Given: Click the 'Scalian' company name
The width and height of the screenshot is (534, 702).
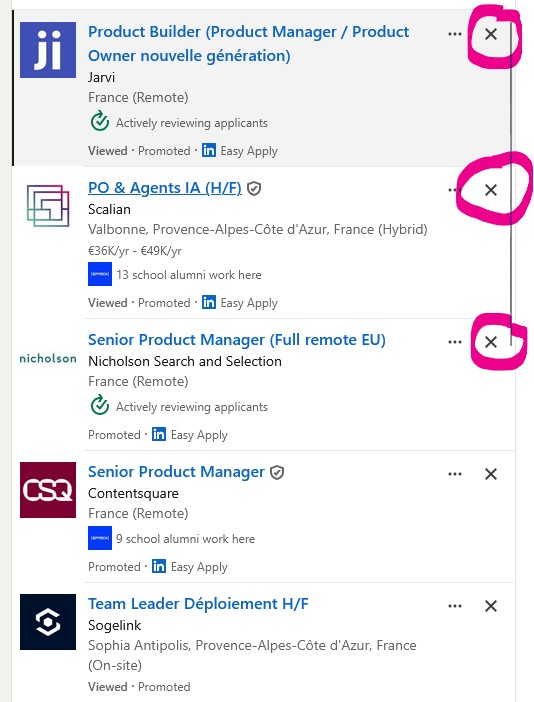Looking at the screenshot, I should (x=109, y=209).
